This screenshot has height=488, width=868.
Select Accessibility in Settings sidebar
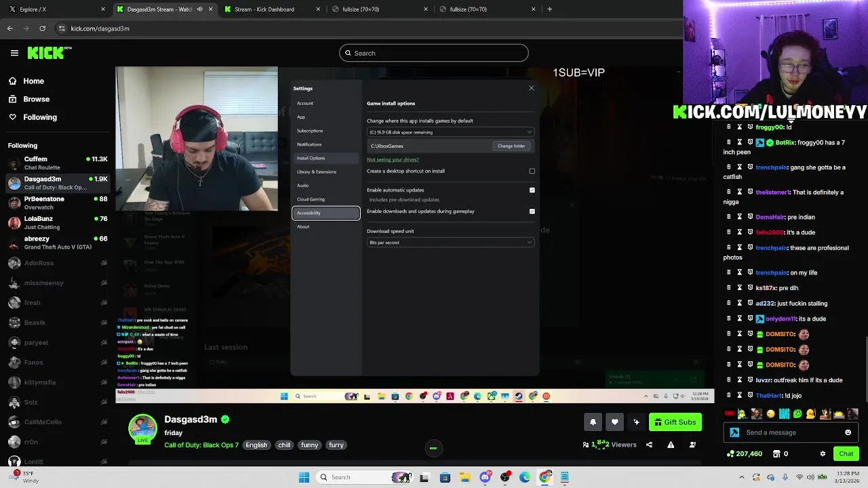click(x=326, y=213)
